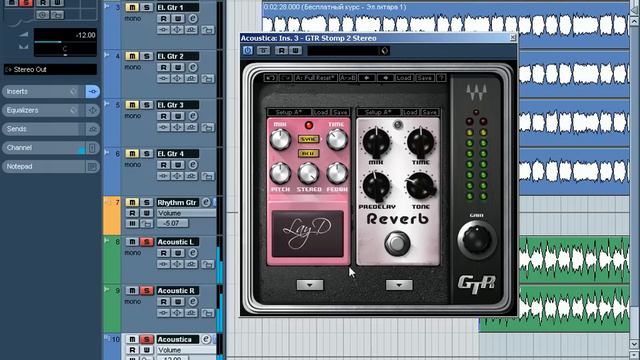The image size is (640, 360).
Task: Click Lay-D pedal FEDBK knob
Action: tap(337, 173)
